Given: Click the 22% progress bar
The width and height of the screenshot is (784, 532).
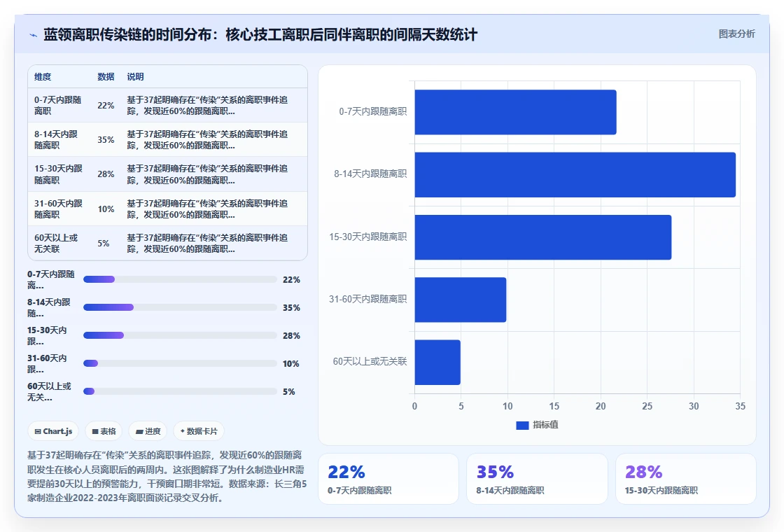Looking at the screenshot, I should (180, 279).
